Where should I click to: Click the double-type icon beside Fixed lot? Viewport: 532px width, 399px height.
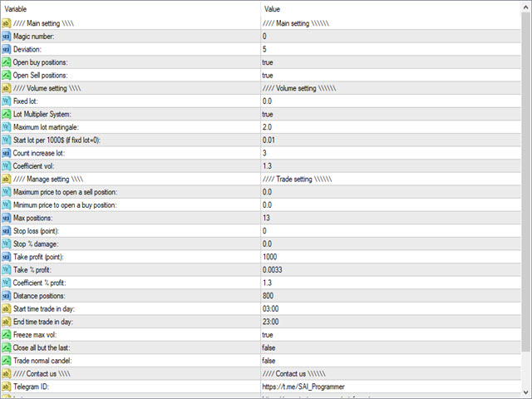(6, 101)
